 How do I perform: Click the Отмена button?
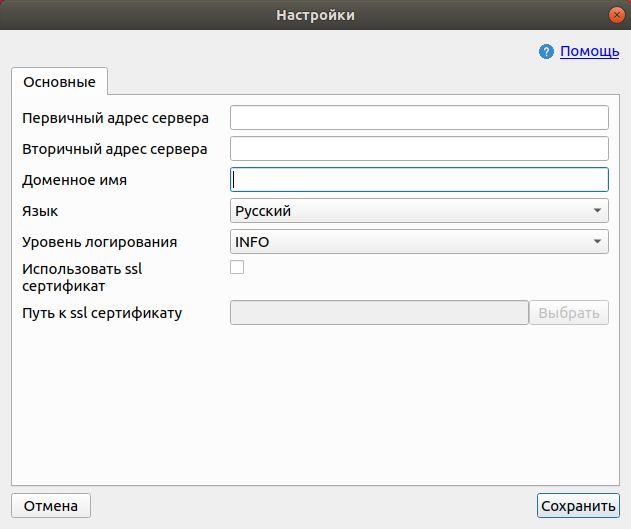pyautogui.click(x=51, y=506)
